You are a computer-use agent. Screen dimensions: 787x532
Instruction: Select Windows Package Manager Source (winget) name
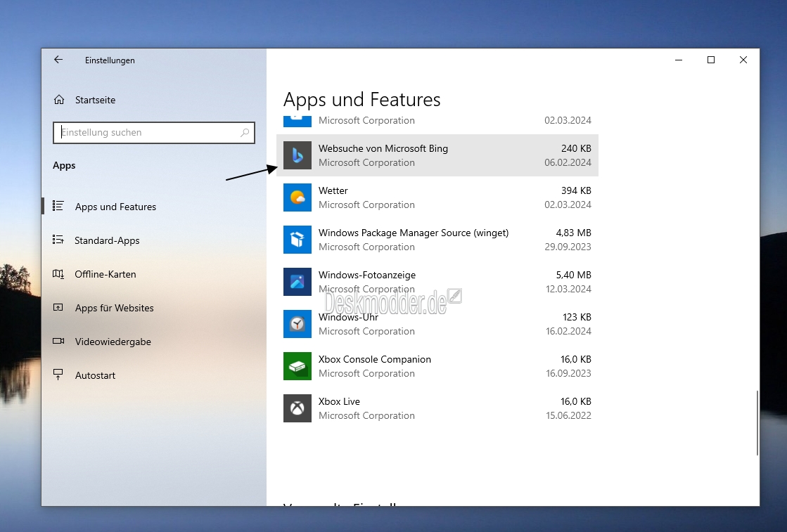coord(414,233)
